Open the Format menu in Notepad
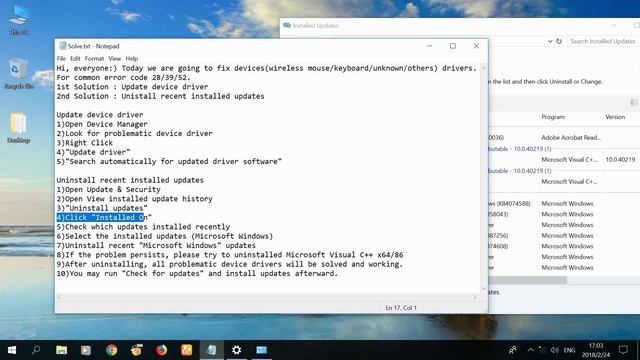 click(94, 58)
